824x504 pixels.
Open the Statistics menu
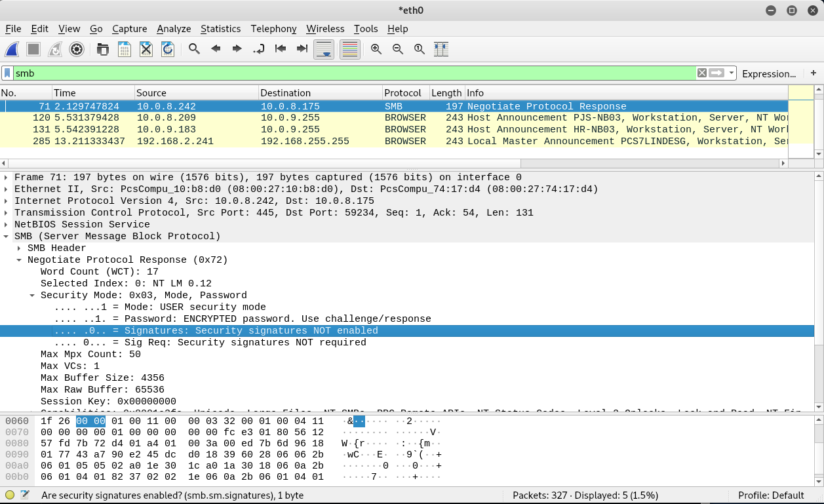click(x=220, y=29)
